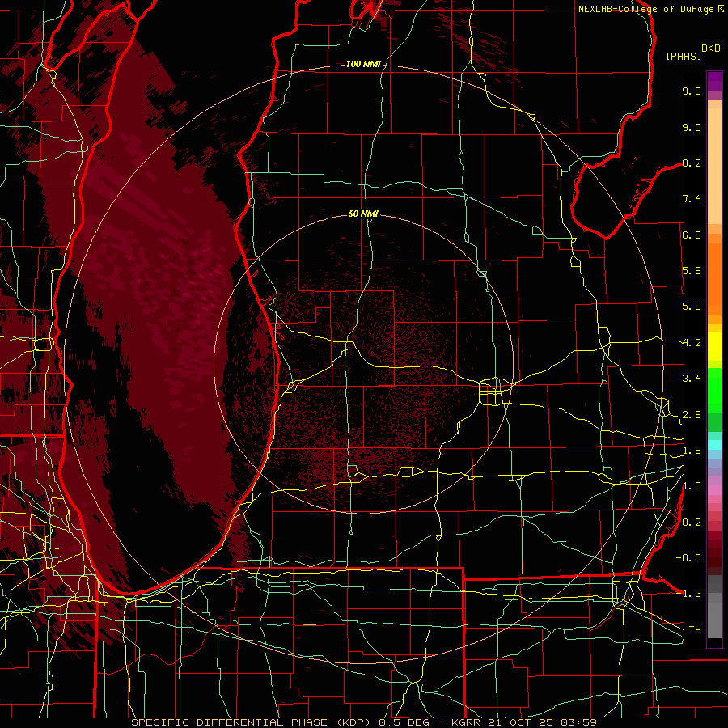This screenshot has height=728, width=728.
Task: Pick the yellow band of the color scale
Action: point(714,346)
